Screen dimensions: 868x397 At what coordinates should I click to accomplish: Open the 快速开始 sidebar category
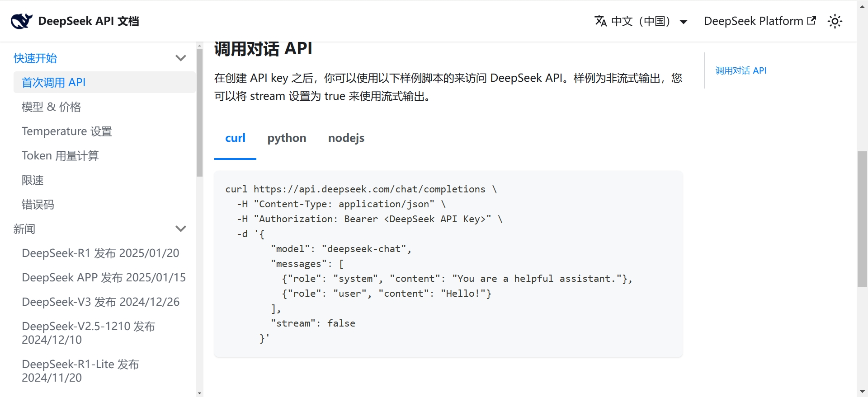click(35, 58)
